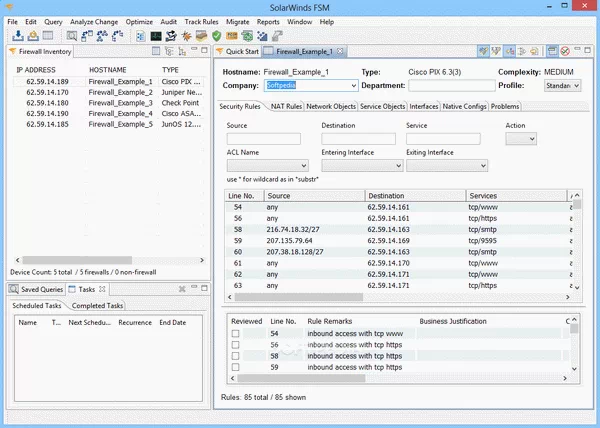Click the document checklist toolbar icon

pos(141,36)
